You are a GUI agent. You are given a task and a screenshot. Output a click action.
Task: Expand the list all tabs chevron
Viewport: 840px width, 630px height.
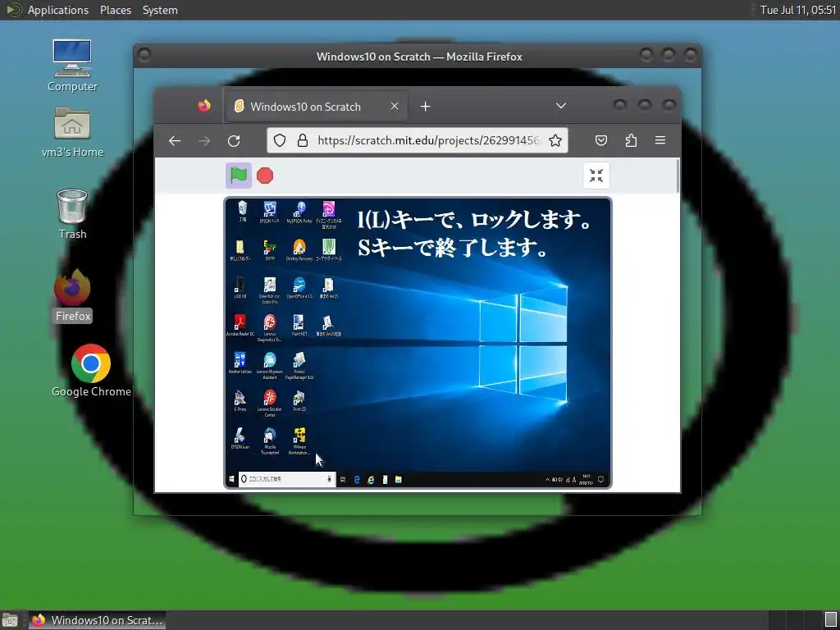tap(561, 106)
